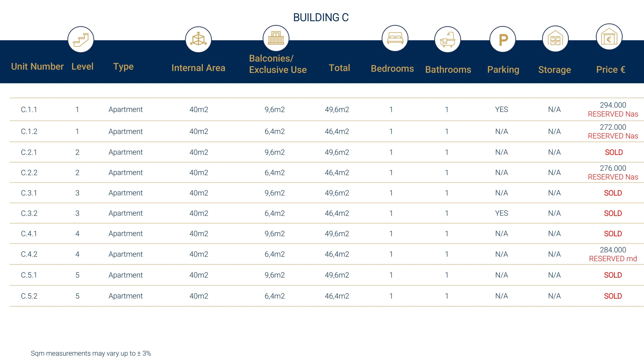Viewport: 644px width, 362px height.
Task: Click the Unit Number column header
Action: point(37,66)
